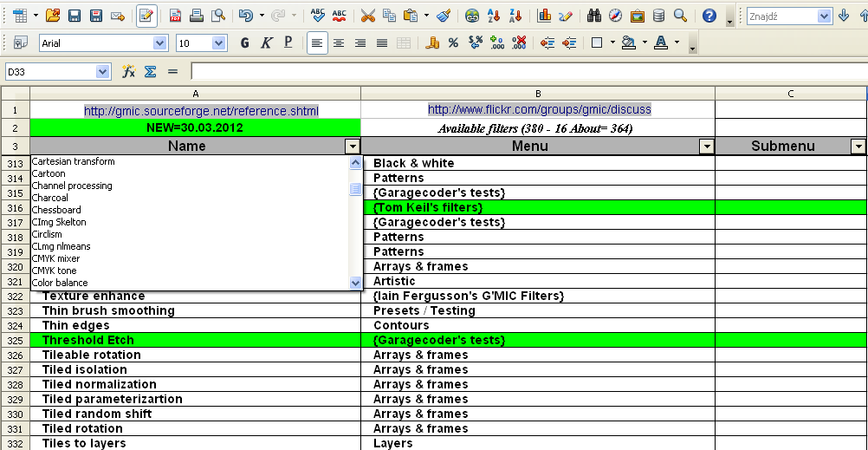Open the Paste options dropdown arrow
Viewport: 868px width, 450px height.
coord(426,16)
